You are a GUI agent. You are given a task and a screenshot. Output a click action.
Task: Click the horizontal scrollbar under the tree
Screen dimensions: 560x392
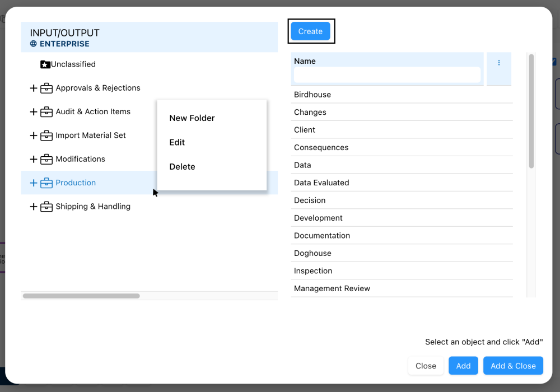point(81,296)
